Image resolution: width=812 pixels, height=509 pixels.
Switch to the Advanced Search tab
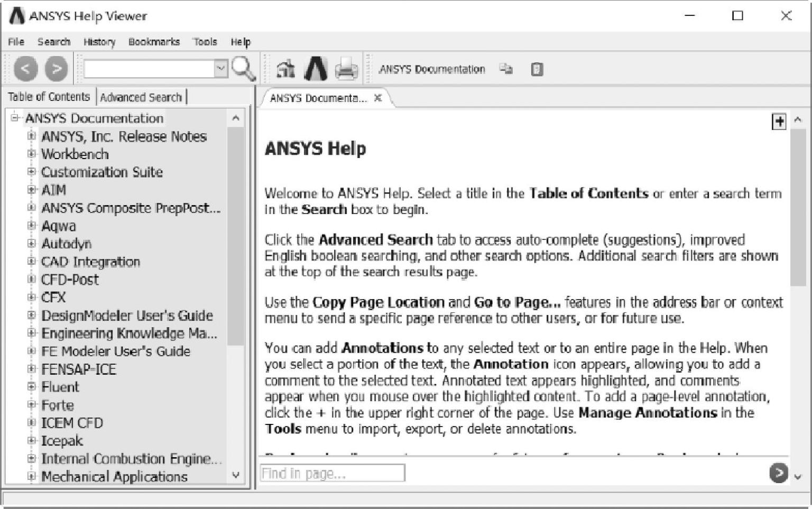(x=141, y=97)
